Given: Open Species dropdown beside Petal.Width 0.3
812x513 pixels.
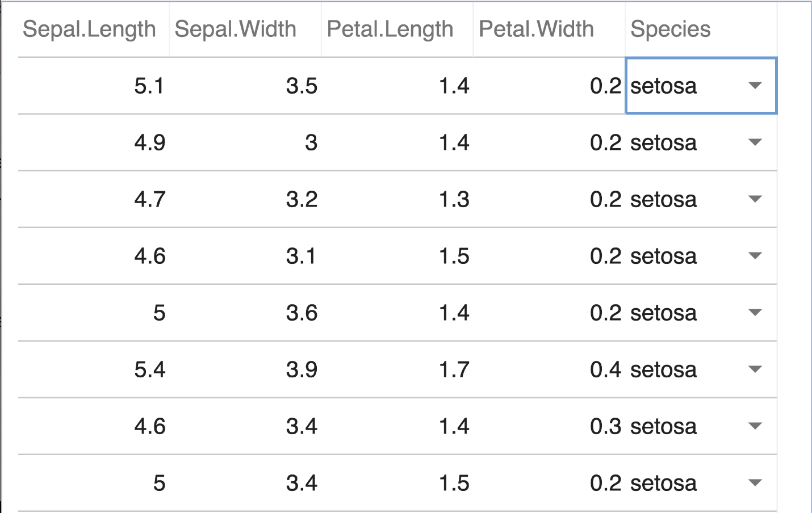Looking at the screenshot, I should (755, 426).
